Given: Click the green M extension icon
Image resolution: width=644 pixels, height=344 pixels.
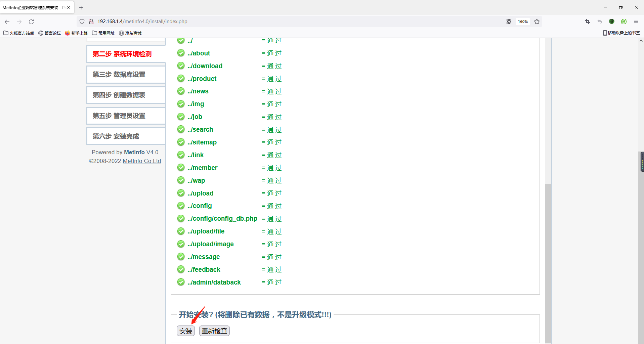Looking at the screenshot, I should tap(624, 21).
